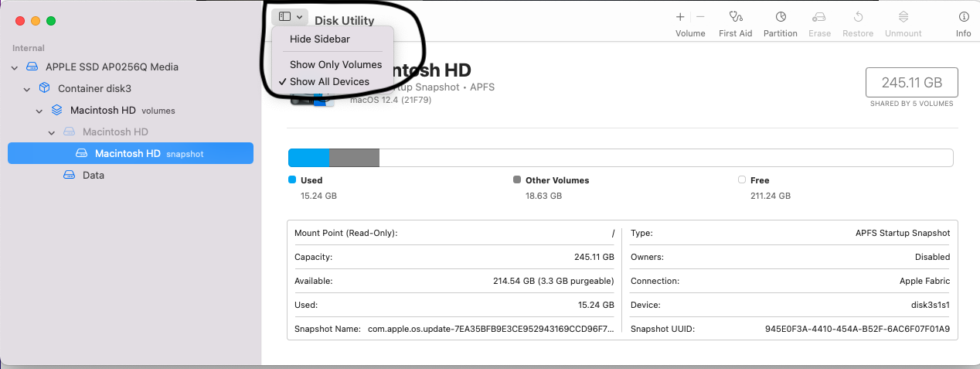The image size is (980, 369).
Task: Click the Snapshot Name com.apple.os.update value
Action: (491, 329)
